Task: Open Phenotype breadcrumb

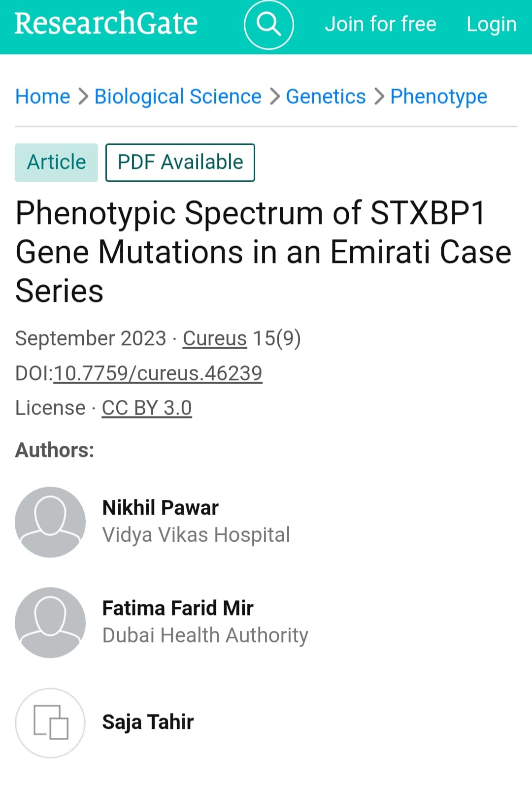Action: click(438, 97)
